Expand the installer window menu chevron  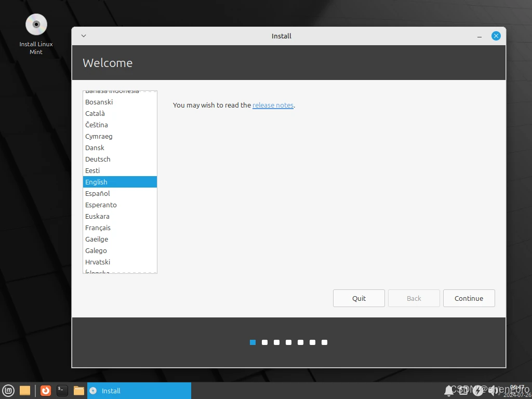84,36
